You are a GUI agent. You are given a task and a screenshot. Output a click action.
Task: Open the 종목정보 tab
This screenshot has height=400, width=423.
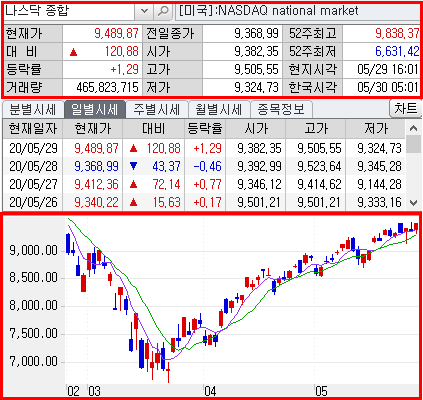click(281, 109)
